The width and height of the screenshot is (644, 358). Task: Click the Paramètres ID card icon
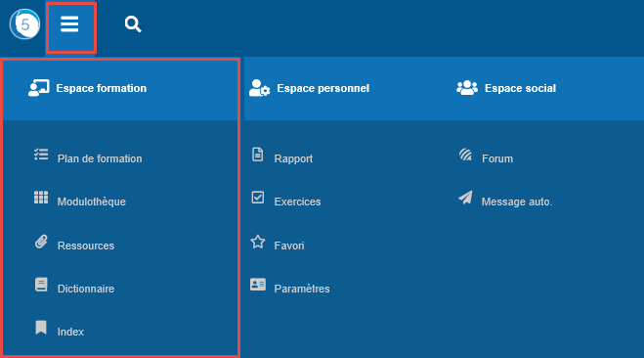(258, 285)
